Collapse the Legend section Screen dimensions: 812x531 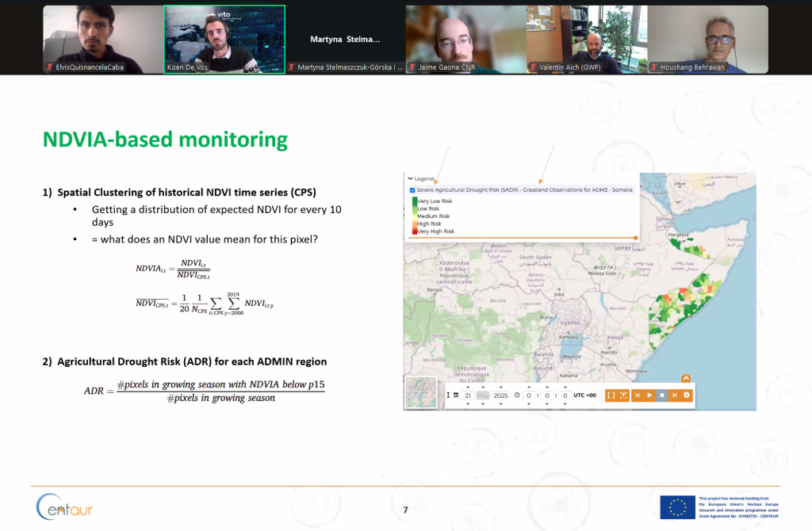pos(411,179)
